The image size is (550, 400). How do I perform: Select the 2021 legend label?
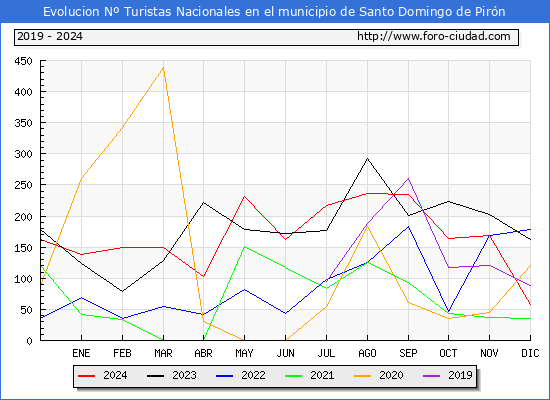[x=322, y=375]
